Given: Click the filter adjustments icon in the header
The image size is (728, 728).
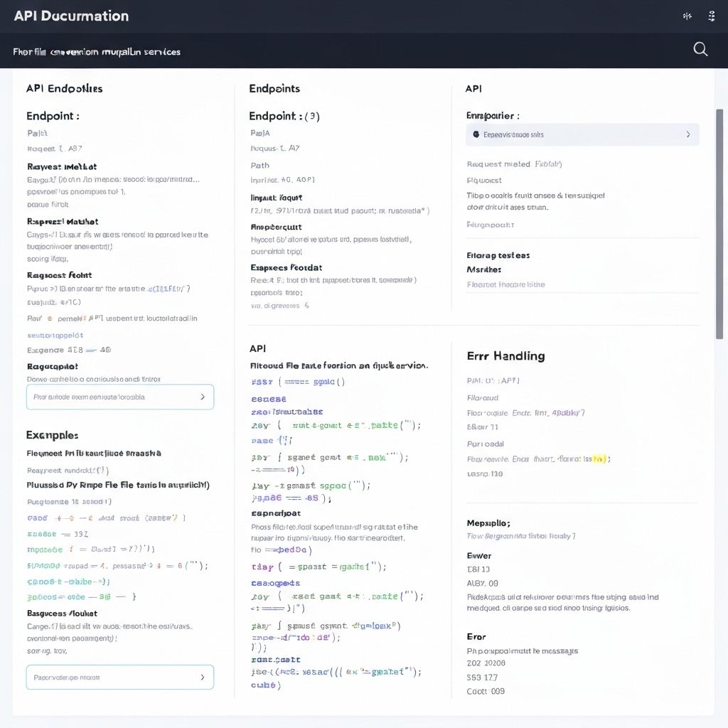Looking at the screenshot, I should [687, 15].
